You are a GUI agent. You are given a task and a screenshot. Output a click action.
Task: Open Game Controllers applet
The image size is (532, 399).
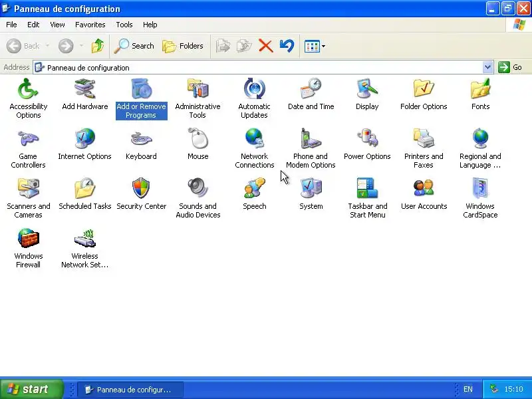[28, 148]
